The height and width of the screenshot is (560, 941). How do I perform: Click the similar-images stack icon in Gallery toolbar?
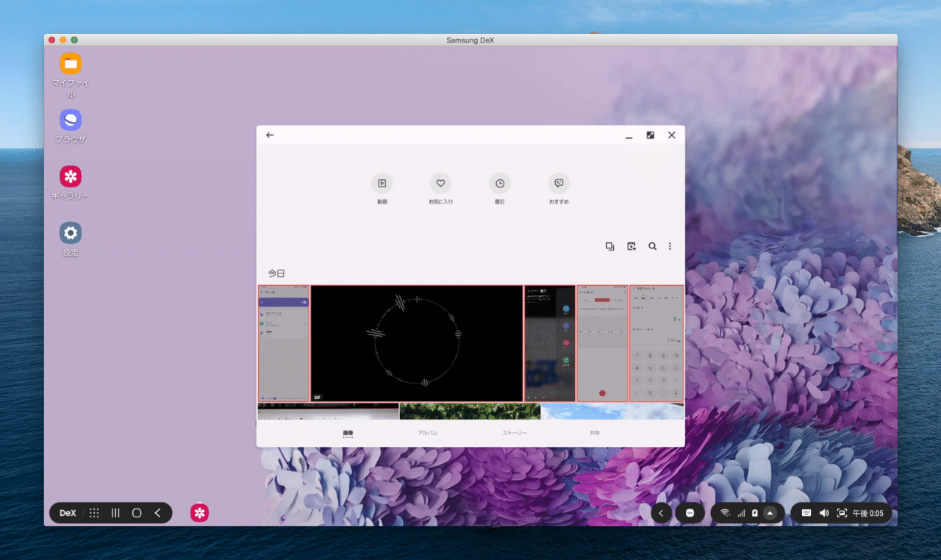pos(609,247)
